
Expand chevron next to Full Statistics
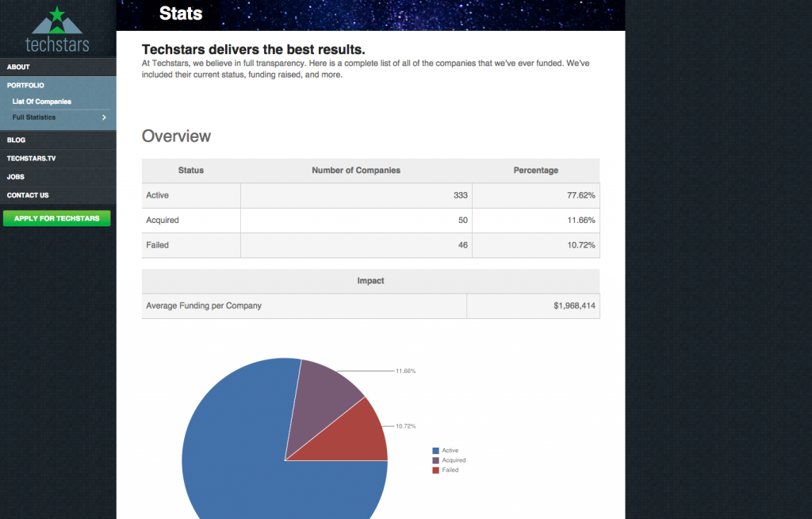coord(104,117)
